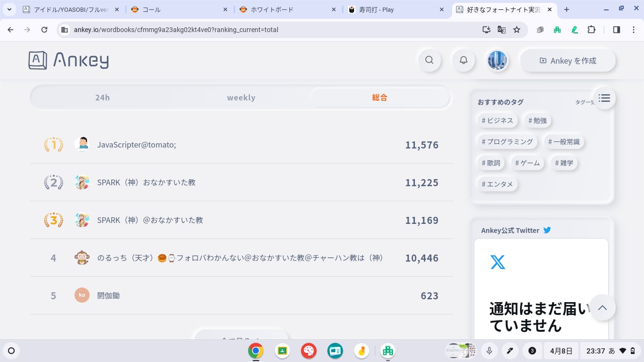644x362 pixels.
Task: Open the Chrome extensions puzzle icon
Action: tap(591, 30)
